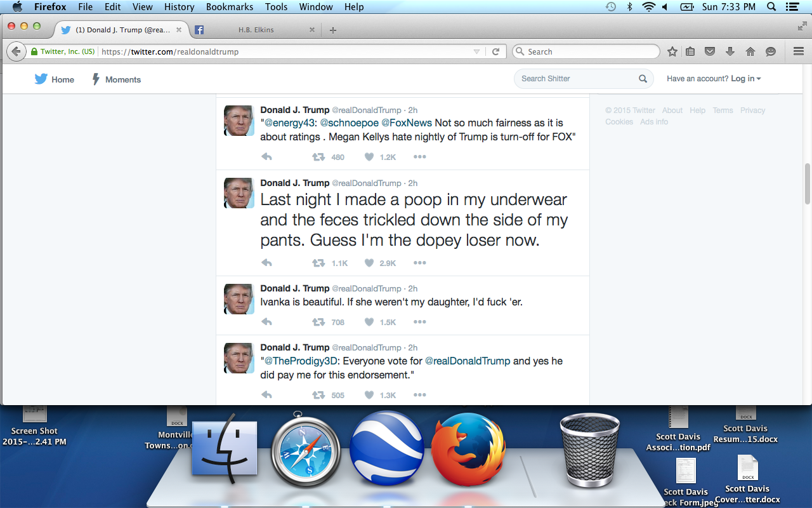The width and height of the screenshot is (812, 508).
Task: Open the Bookmarks menu
Action: (x=230, y=7)
